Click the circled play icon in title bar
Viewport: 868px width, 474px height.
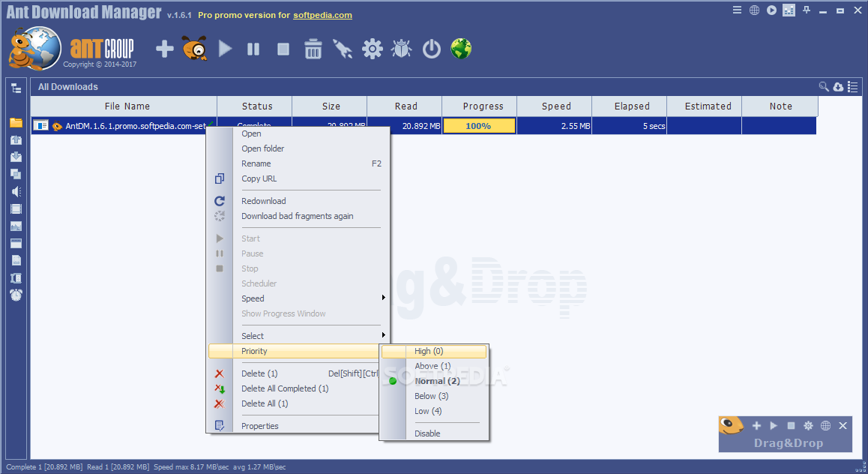coord(771,10)
